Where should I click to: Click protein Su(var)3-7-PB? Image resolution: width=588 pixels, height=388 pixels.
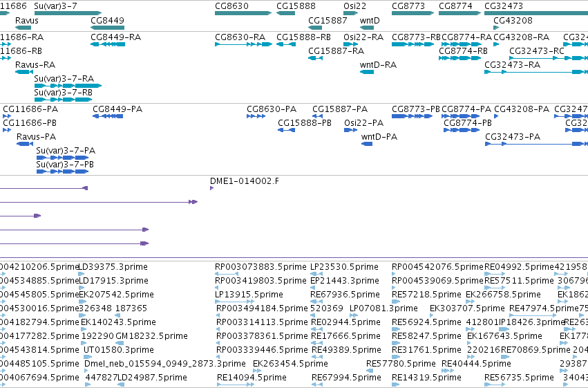point(65,165)
